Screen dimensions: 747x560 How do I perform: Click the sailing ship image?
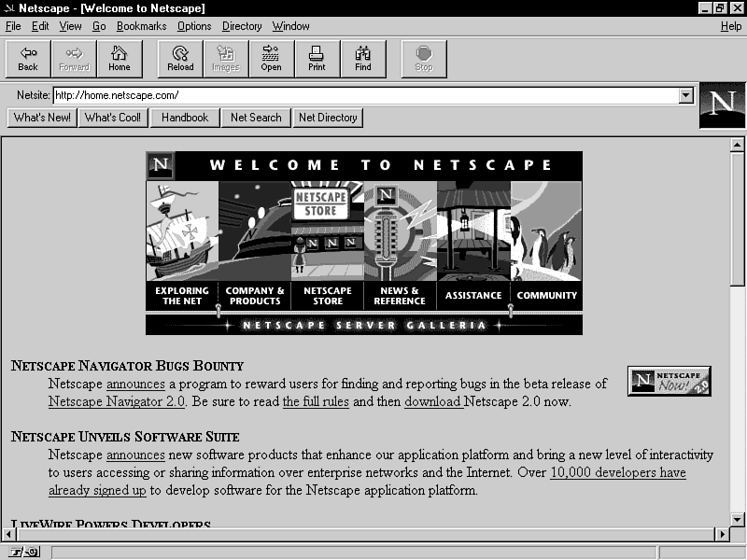[x=182, y=231]
